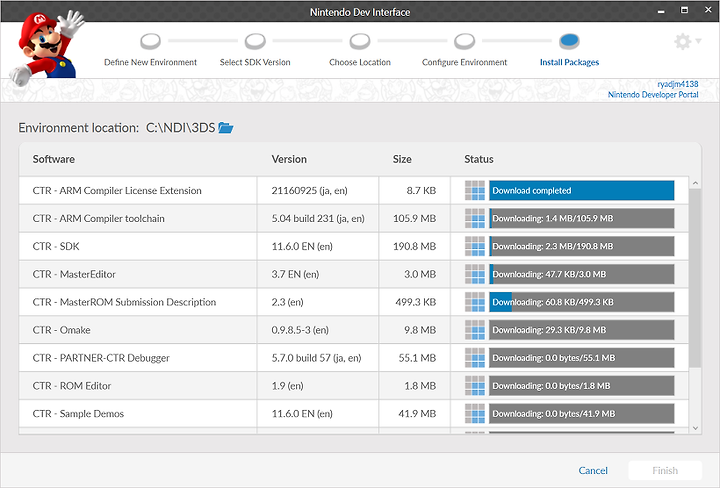Click the C:\NDI\3DS environment path

click(180, 128)
